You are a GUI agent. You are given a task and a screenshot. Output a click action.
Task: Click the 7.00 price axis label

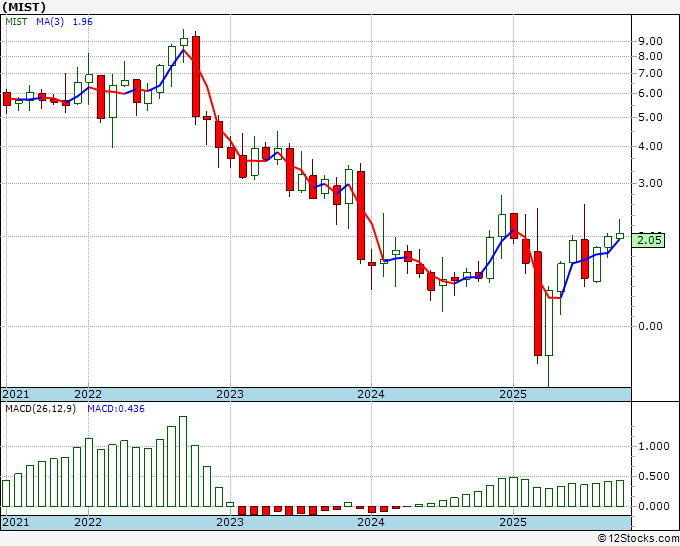click(650, 73)
